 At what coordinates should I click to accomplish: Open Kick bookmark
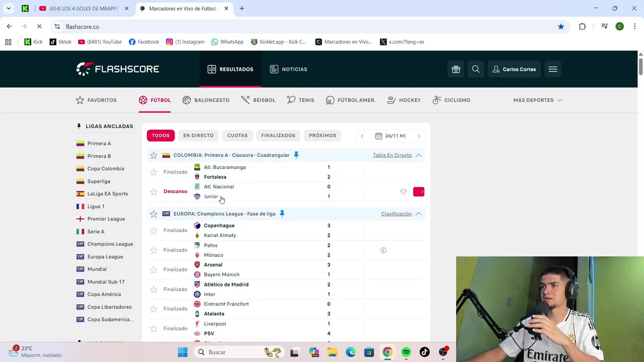[x=34, y=42]
